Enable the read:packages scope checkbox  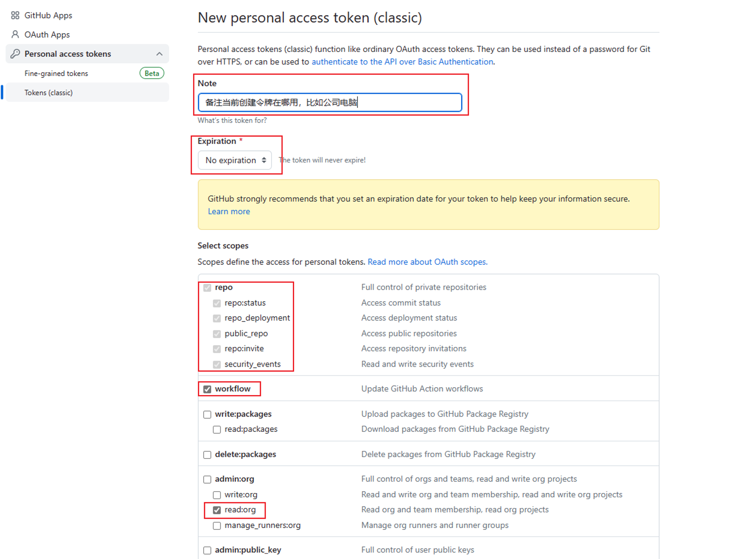click(217, 430)
